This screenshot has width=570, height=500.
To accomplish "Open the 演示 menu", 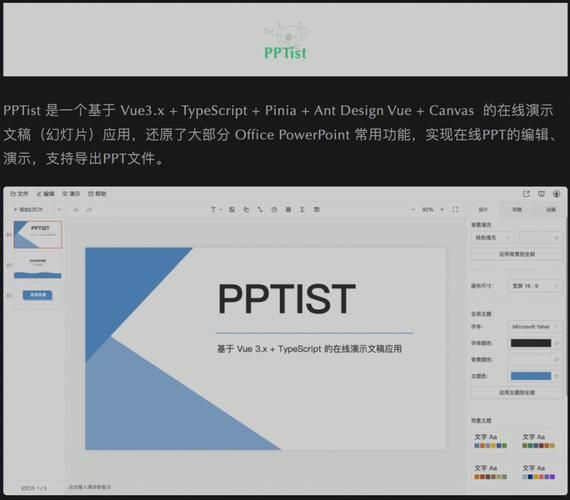I will pyautogui.click(x=71, y=194).
